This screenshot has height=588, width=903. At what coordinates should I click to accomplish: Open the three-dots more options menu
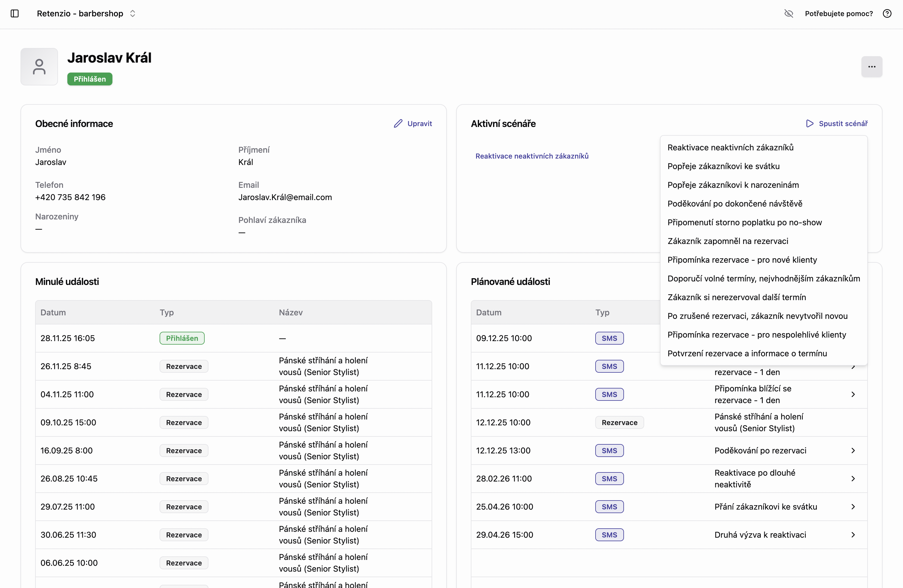click(x=871, y=67)
